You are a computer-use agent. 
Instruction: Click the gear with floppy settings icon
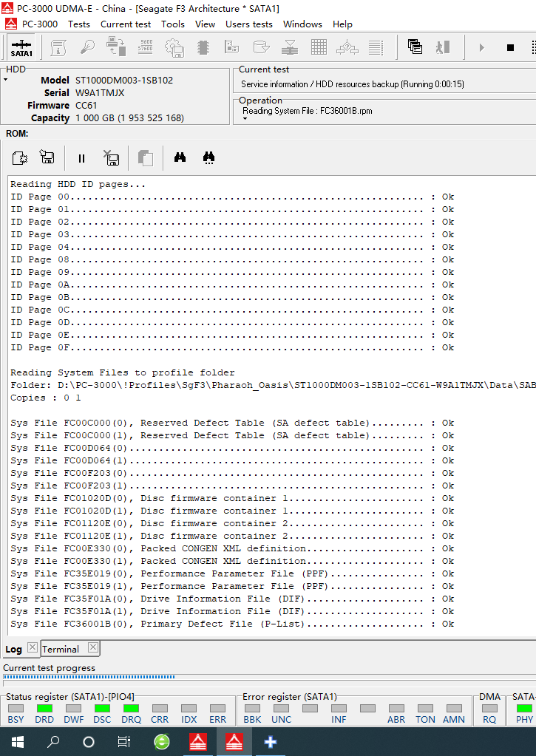[174, 47]
